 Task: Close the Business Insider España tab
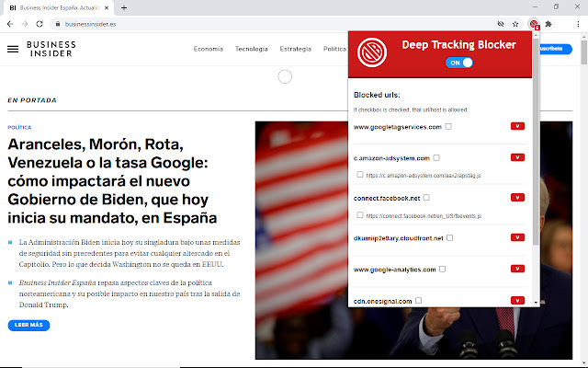[x=107, y=7]
